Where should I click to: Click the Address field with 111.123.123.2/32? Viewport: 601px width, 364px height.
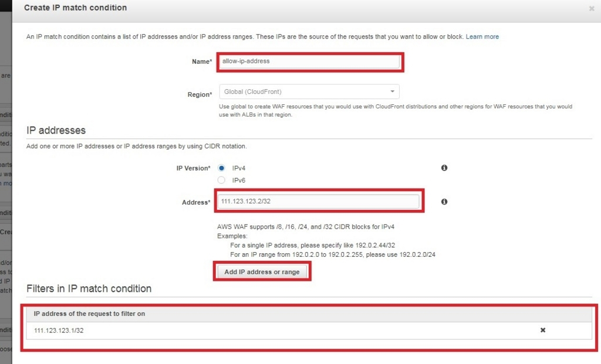(x=319, y=202)
